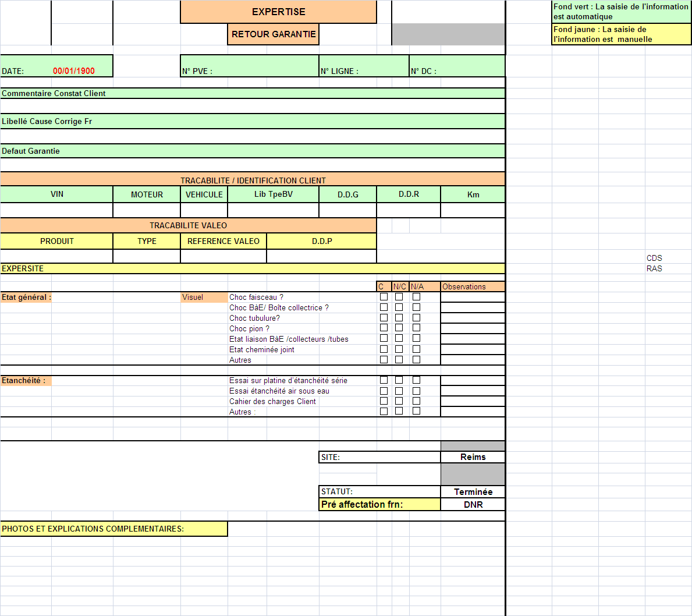Check N/C for Essai sur platine d'étanchéité série

(x=399, y=380)
